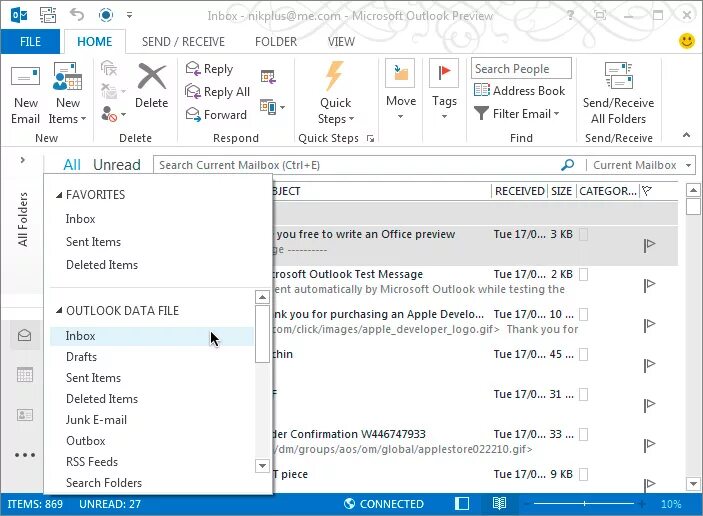Collapse the OUTLOOK DATA FILE section
703x516 pixels.
[x=59, y=310]
